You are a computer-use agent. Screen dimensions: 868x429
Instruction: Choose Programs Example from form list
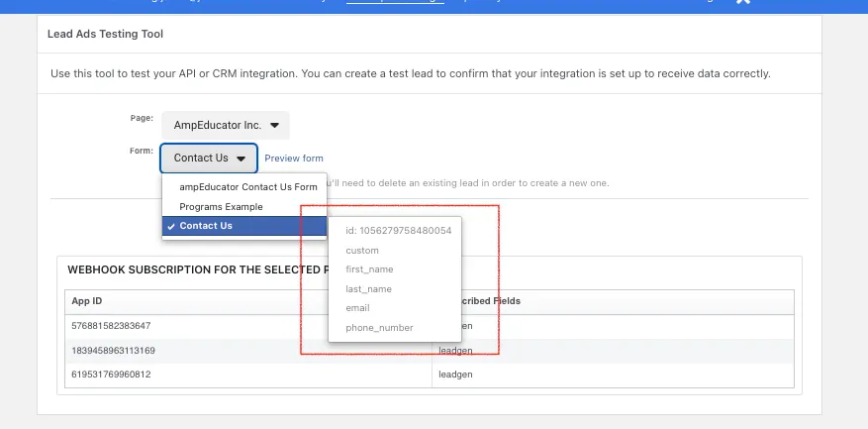coord(244,207)
